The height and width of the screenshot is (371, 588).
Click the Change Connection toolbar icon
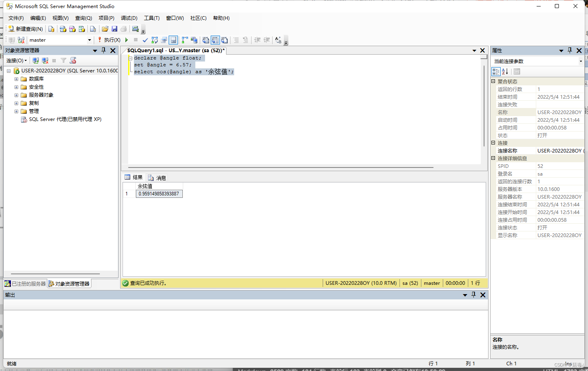pos(21,40)
